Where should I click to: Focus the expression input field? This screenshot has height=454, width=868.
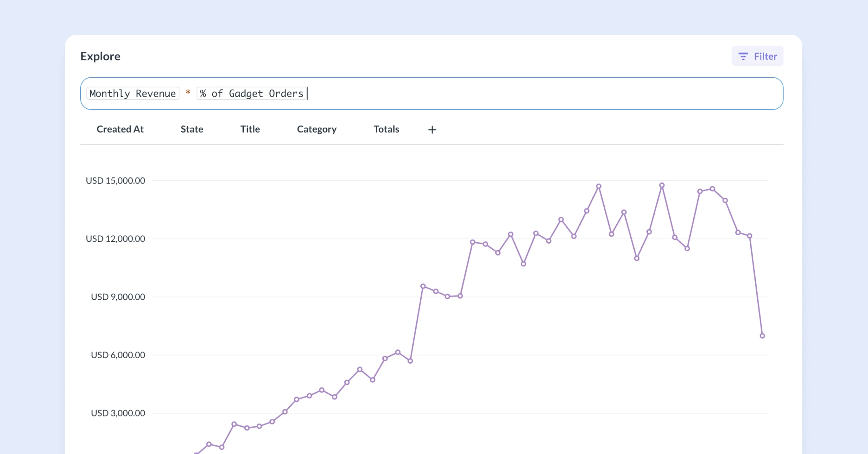[x=432, y=93]
